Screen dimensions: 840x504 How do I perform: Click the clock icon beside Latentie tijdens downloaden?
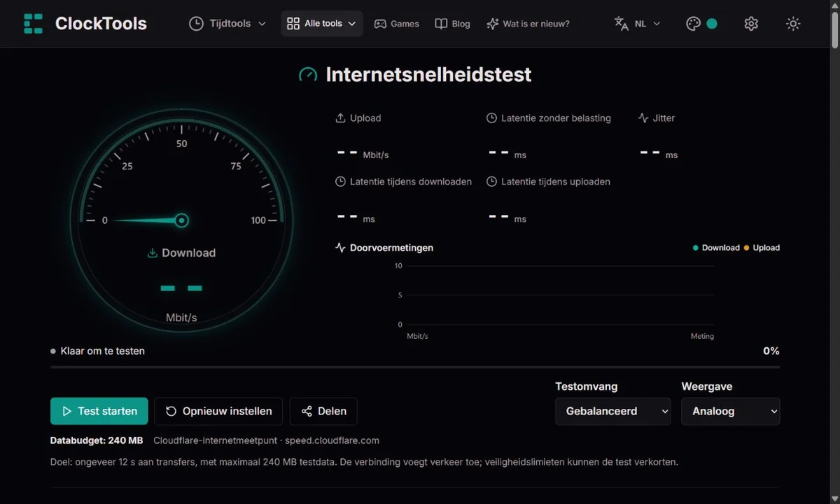(x=341, y=182)
